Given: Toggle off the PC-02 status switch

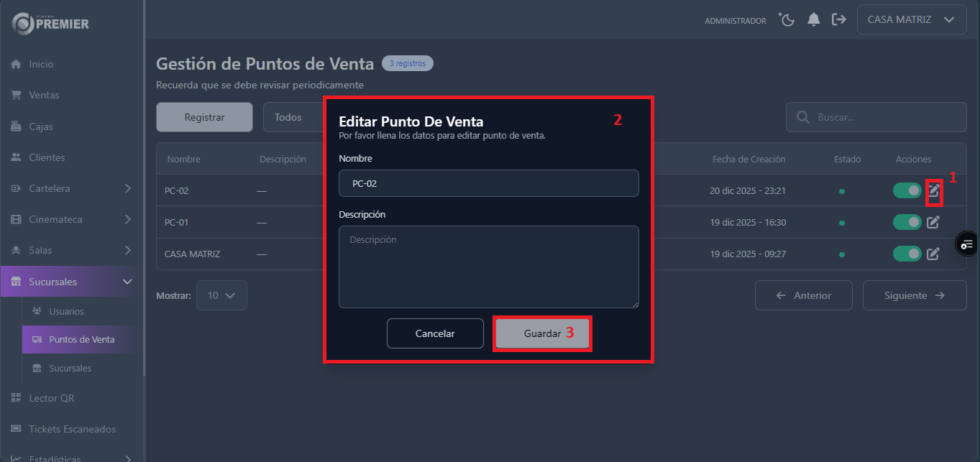Looking at the screenshot, I should click(907, 190).
